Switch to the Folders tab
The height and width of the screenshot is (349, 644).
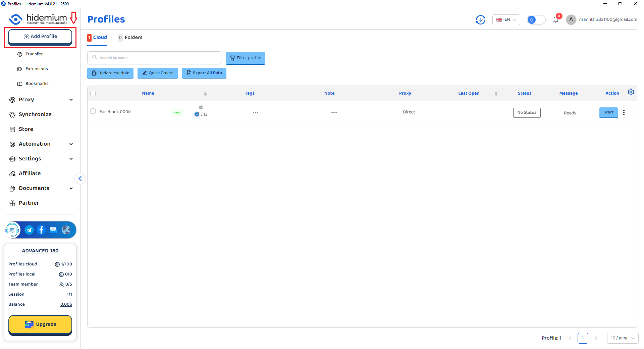click(130, 38)
